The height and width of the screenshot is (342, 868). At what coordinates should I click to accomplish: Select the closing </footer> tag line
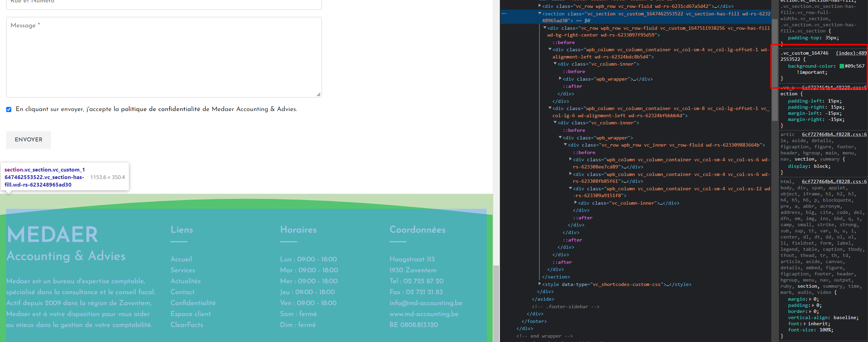pos(534,322)
